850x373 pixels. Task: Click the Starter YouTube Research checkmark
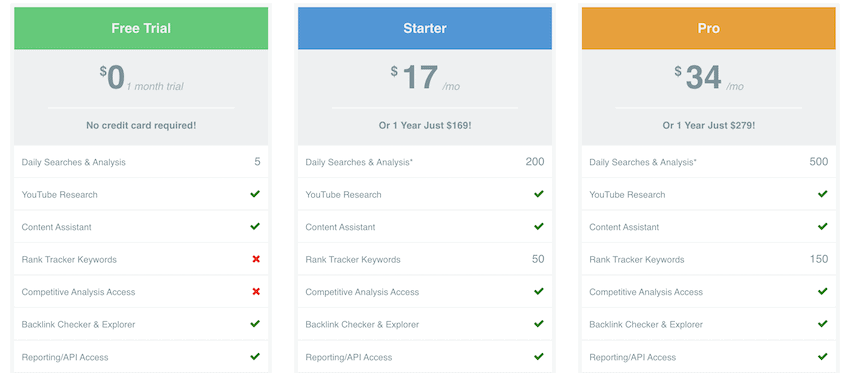pyautogui.click(x=539, y=194)
